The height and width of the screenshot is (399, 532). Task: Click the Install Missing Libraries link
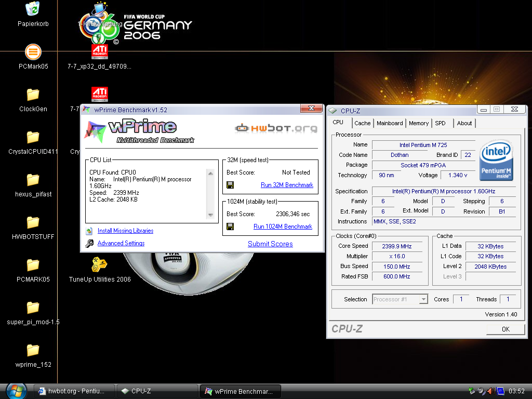click(125, 231)
